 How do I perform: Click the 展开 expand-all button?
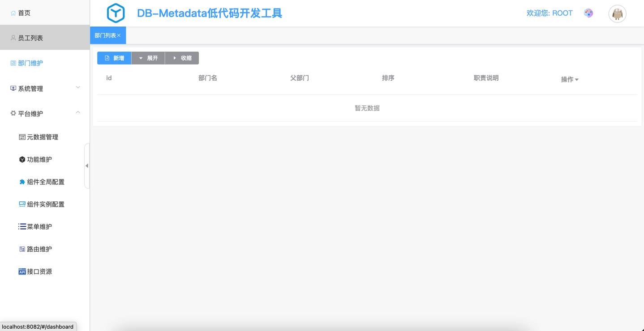[148, 58]
